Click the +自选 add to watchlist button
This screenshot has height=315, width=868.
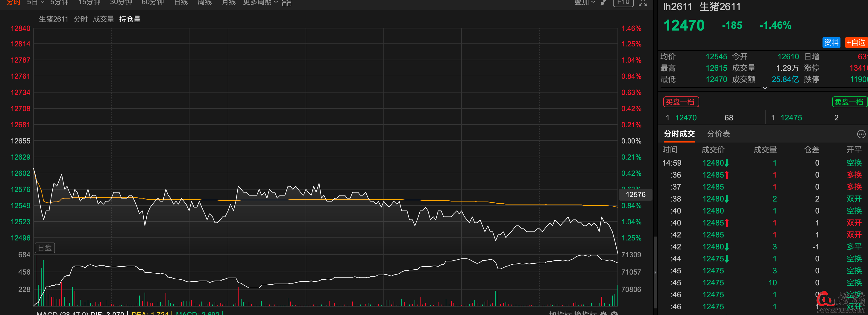(856, 43)
